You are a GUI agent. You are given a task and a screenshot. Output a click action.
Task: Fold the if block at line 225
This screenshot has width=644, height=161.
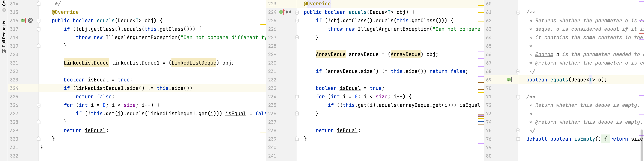[x=297, y=21]
